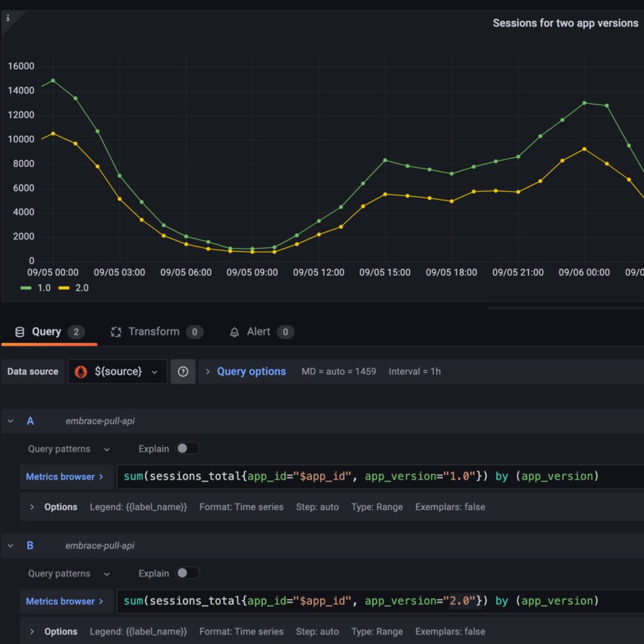Click the panel info icon
644x644 pixels.
point(8,18)
